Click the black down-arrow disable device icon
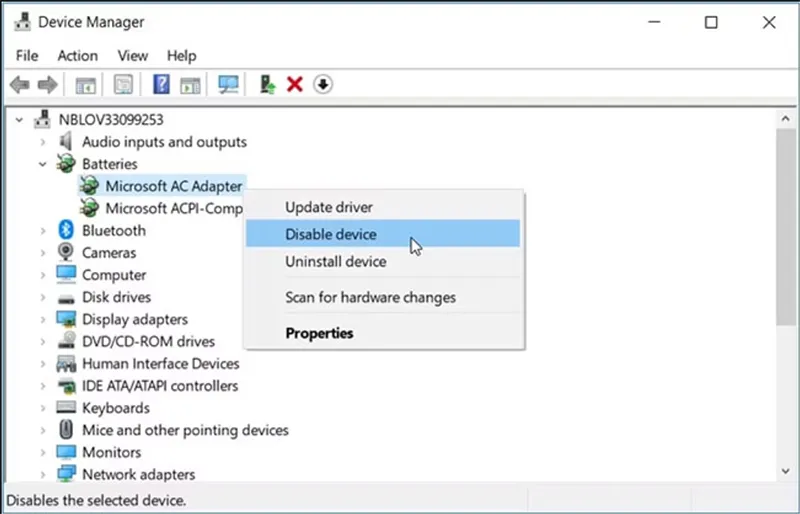Screen dimensions: 800x514 tap(322, 85)
